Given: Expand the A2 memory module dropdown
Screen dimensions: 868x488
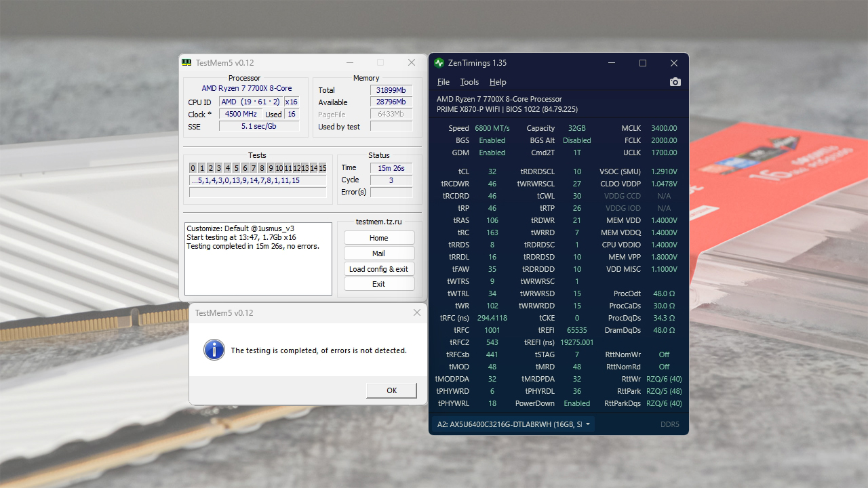Looking at the screenshot, I should coord(513,424).
